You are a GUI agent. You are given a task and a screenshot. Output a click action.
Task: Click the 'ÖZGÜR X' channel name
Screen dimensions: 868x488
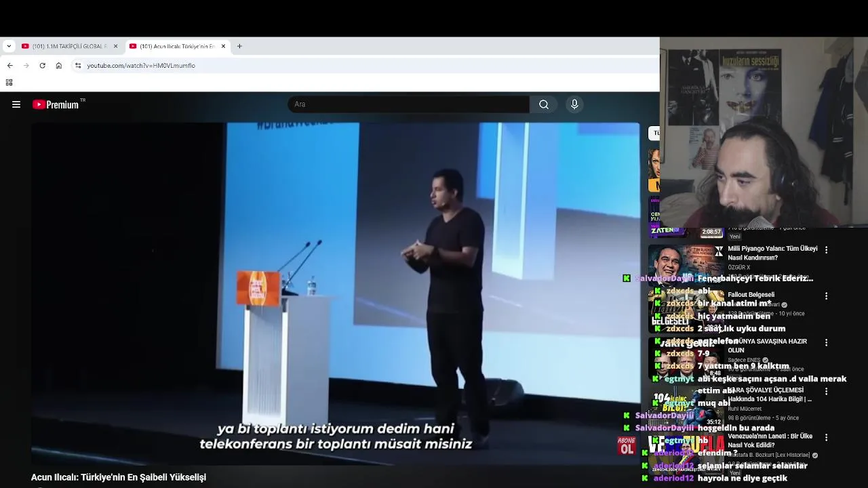pyautogui.click(x=738, y=268)
